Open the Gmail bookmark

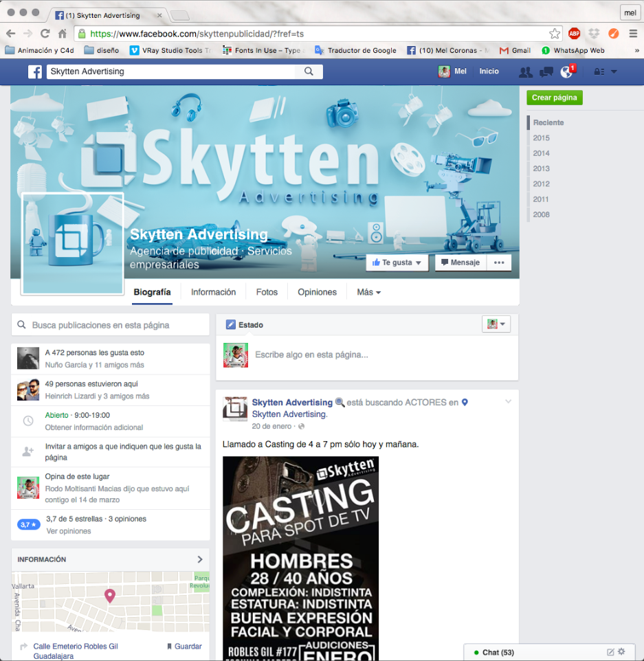coord(515,51)
